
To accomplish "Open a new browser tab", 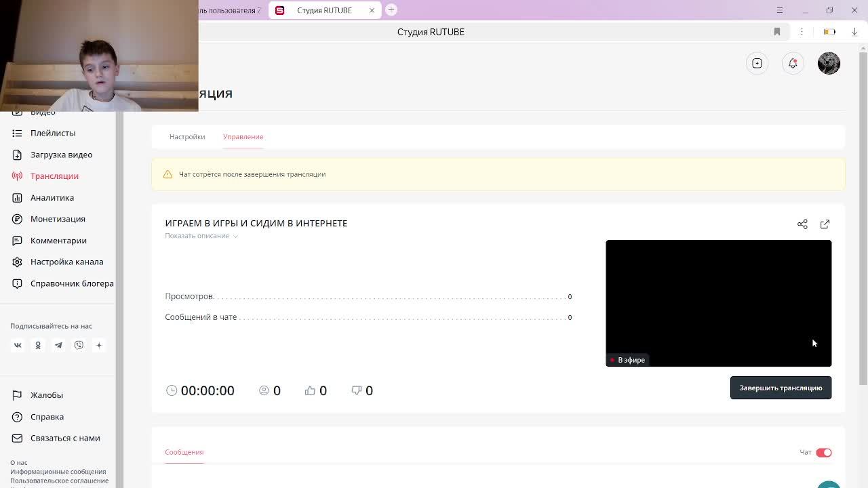I will (391, 10).
